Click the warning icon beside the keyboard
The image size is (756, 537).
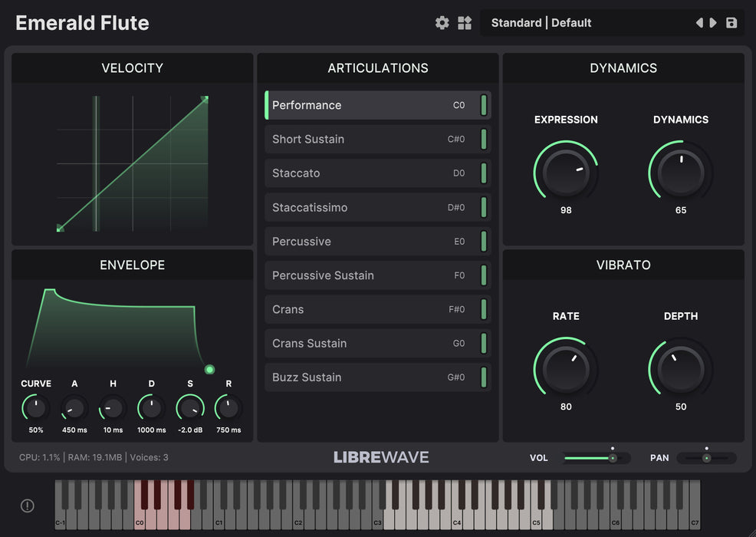tap(28, 506)
